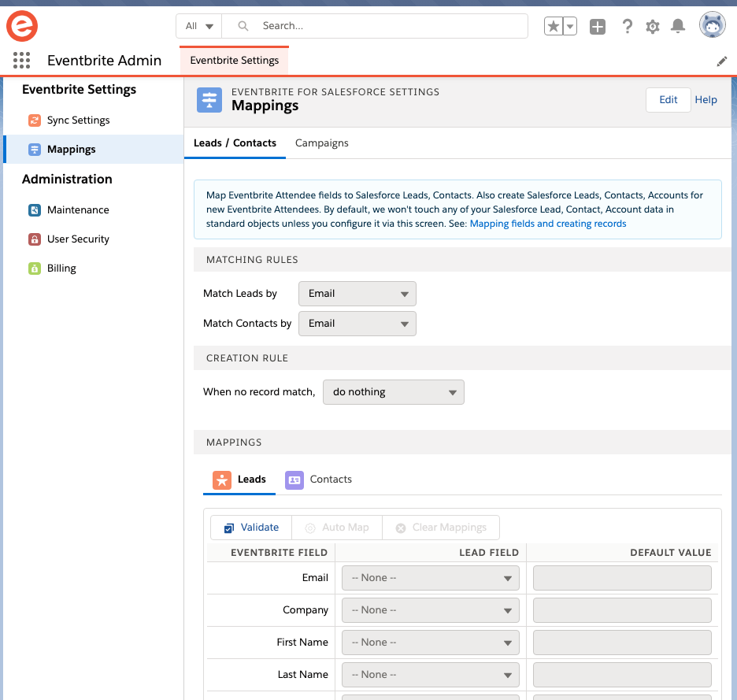Click the Favorites star icon
Screen dimensions: 737x700
click(554, 26)
